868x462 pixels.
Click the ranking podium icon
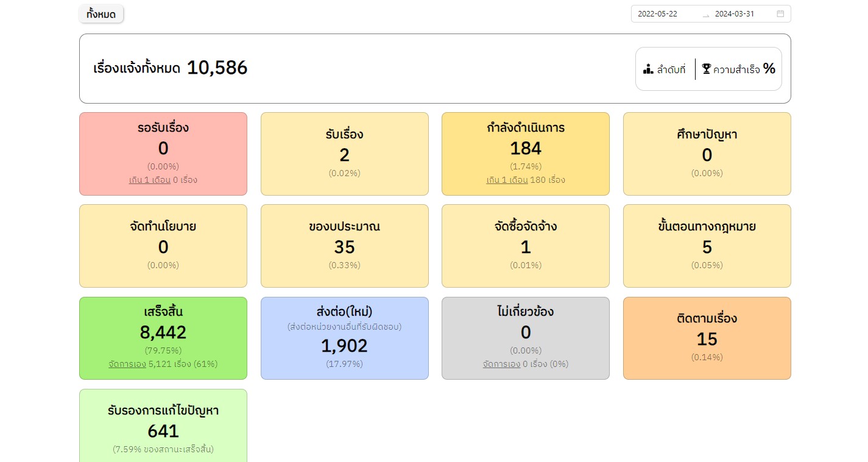click(x=648, y=69)
